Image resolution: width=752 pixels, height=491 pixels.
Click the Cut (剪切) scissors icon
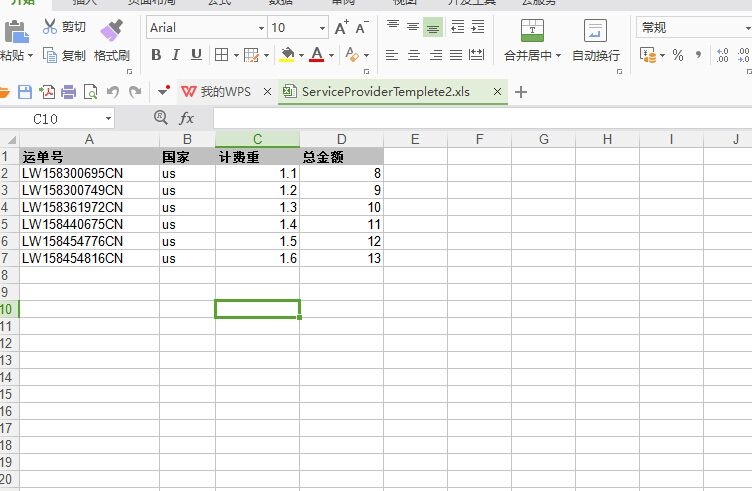[x=50, y=27]
